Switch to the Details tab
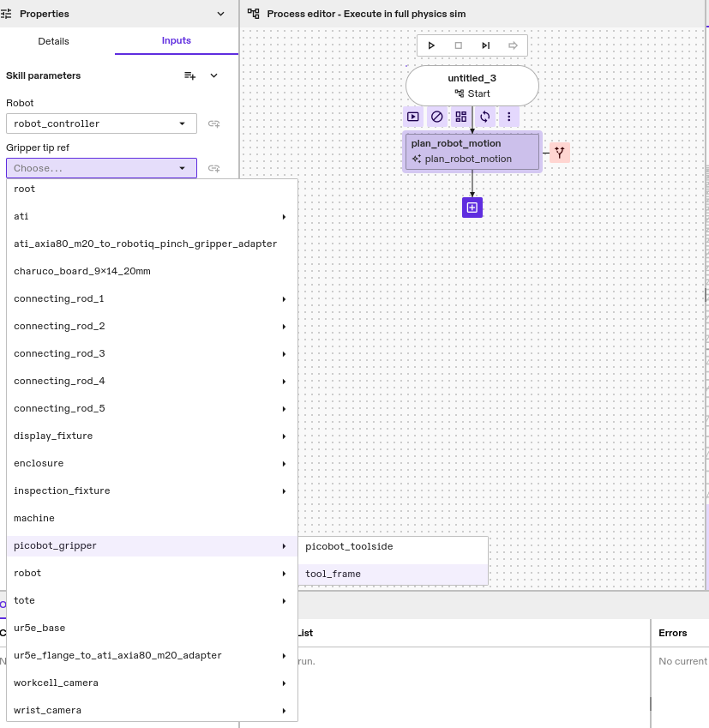 [54, 41]
